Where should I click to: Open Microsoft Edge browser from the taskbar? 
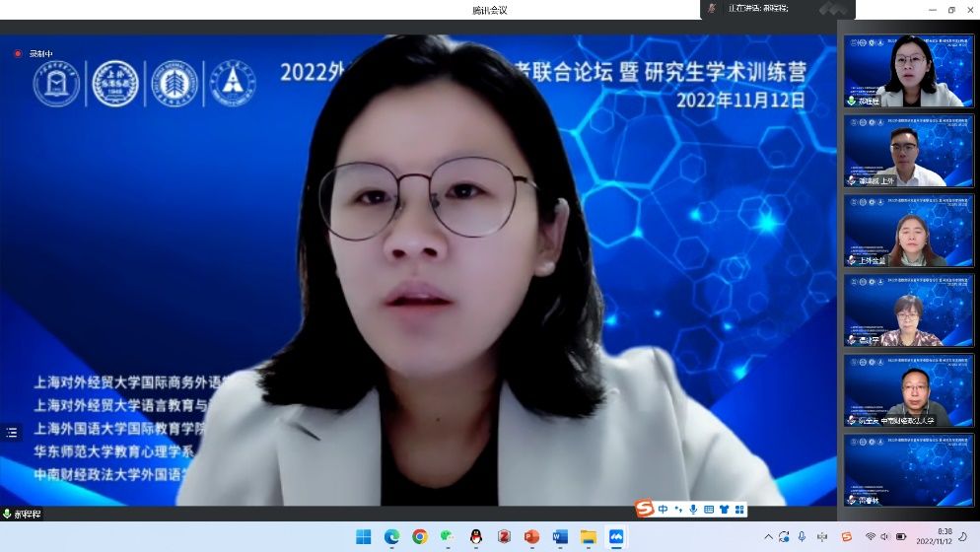click(x=391, y=536)
